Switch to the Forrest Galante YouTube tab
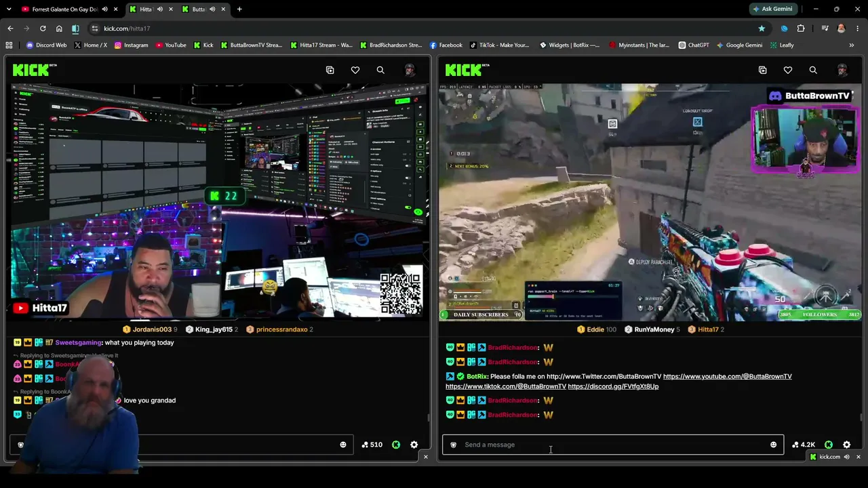This screenshot has height=488, width=868. (x=65, y=9)
